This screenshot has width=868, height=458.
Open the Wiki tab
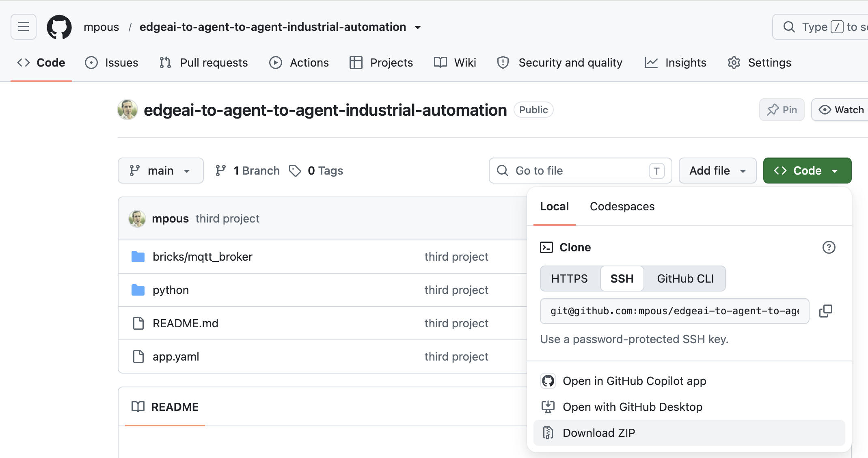pyautogui.click(x=455, y=63)
